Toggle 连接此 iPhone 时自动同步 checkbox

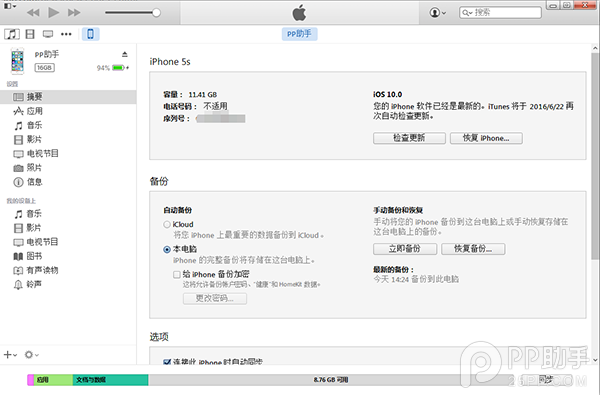(167, 362)
